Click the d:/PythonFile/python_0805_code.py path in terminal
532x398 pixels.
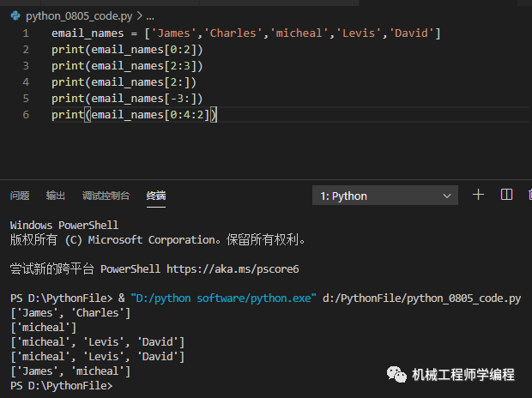tap(421, 298)
